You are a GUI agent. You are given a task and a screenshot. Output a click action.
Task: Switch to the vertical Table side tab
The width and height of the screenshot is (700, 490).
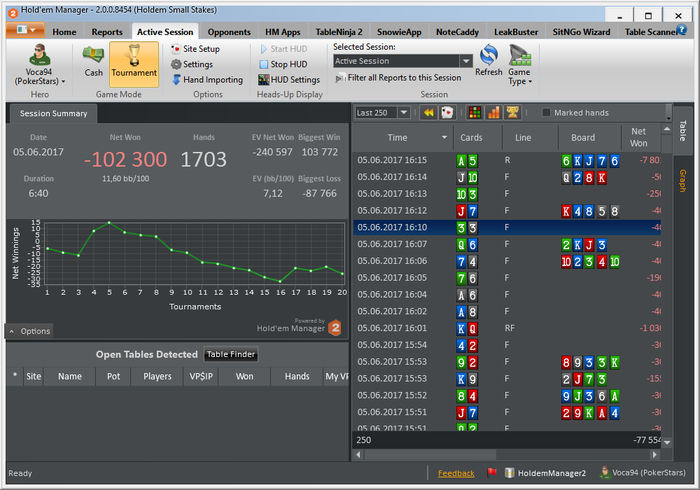tap(683, 131)
